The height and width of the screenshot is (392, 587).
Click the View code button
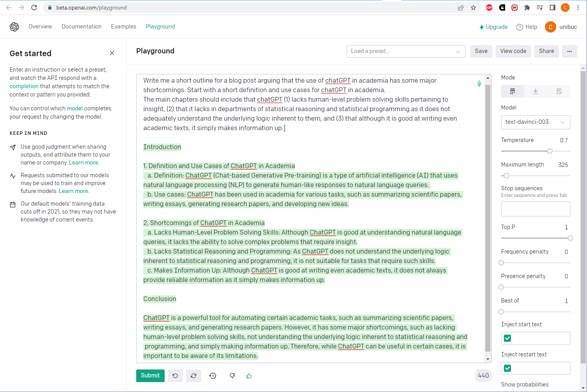coord(513,51)
